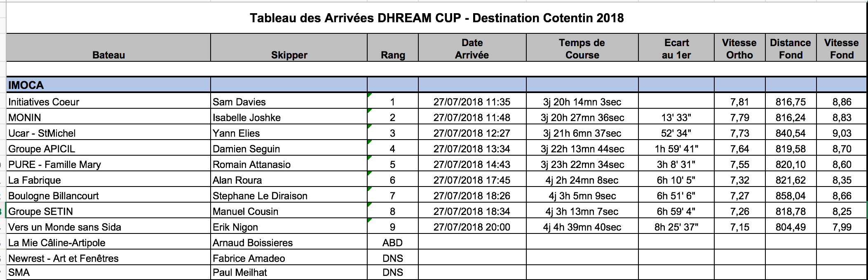Image resolution: width=868 pixels, height=280 pixels.
Task: Click the 'Paul Meilhat' skipper cell
Action: [x=240, y=272]
